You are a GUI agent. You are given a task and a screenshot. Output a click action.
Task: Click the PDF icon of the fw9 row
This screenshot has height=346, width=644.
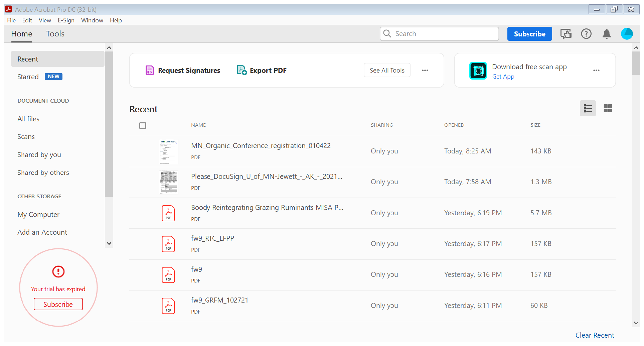click(x=168, y=275)
